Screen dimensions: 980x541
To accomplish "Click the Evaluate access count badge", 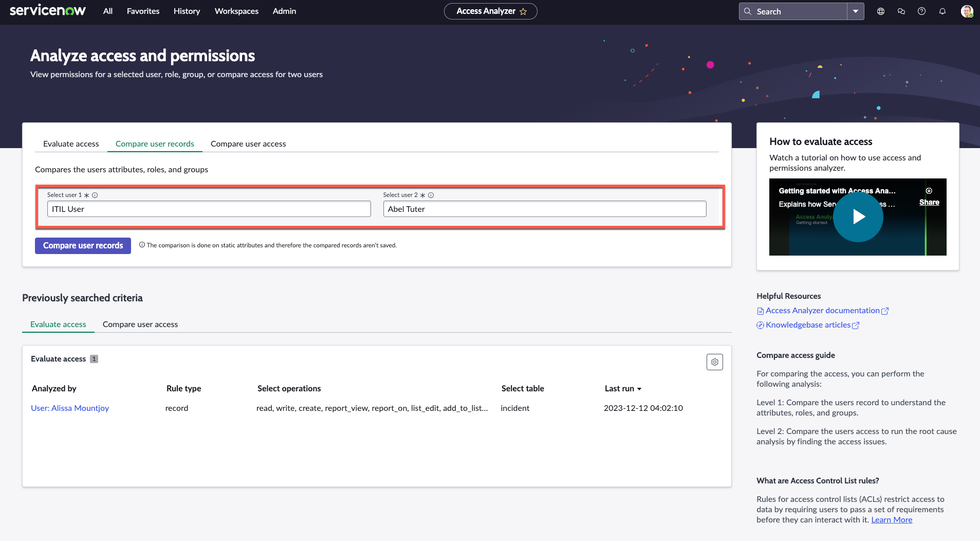I will pyautogui.click(x=94, y=359).
